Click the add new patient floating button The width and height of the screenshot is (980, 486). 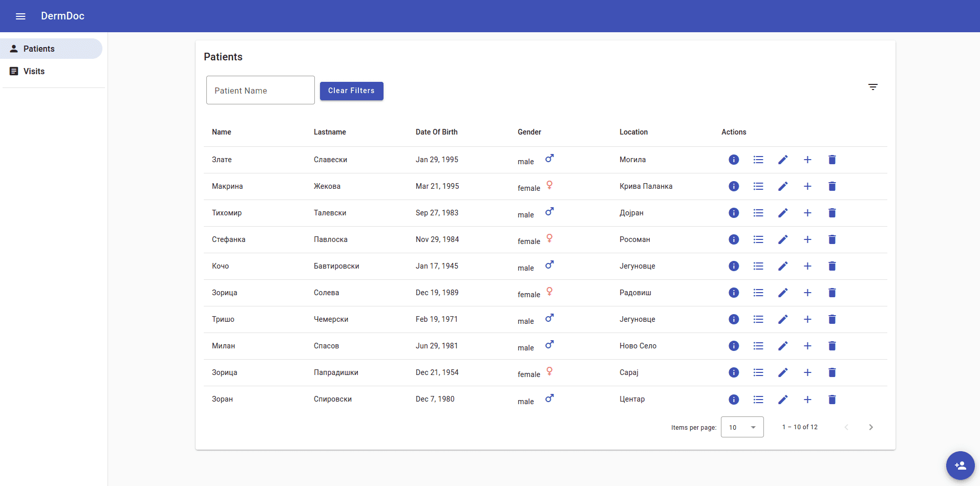coord(960,466)
